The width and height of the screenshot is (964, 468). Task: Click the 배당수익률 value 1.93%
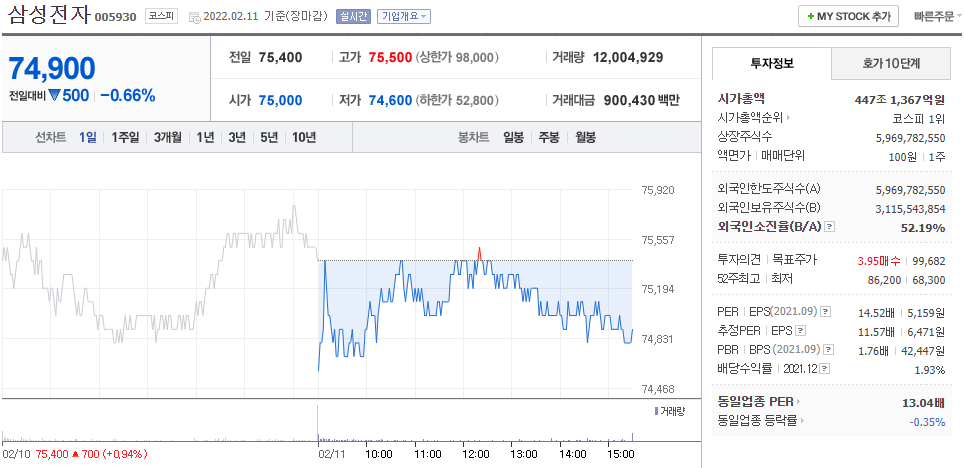pos(930,370)
